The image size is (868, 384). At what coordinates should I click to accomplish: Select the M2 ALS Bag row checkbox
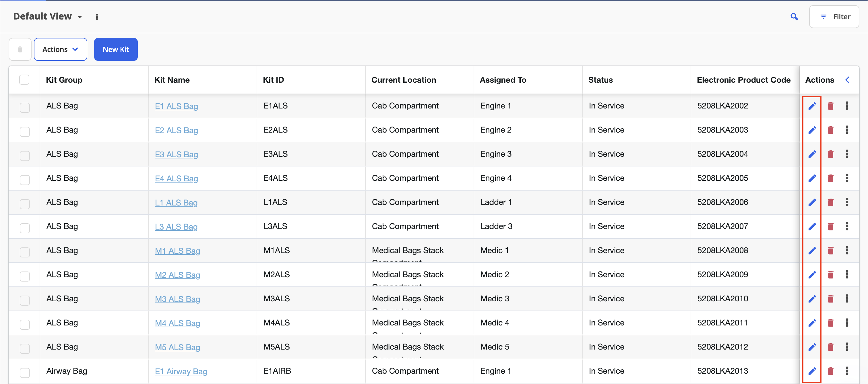(x=25, y=276)
